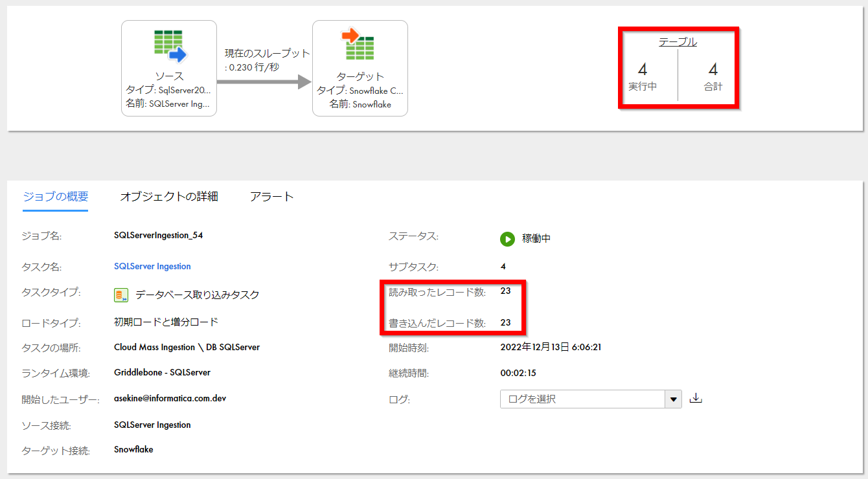Click the asekine@informatica.com.dev user value
This screenshot has height=479, width=868.
[x=170, y=399]
